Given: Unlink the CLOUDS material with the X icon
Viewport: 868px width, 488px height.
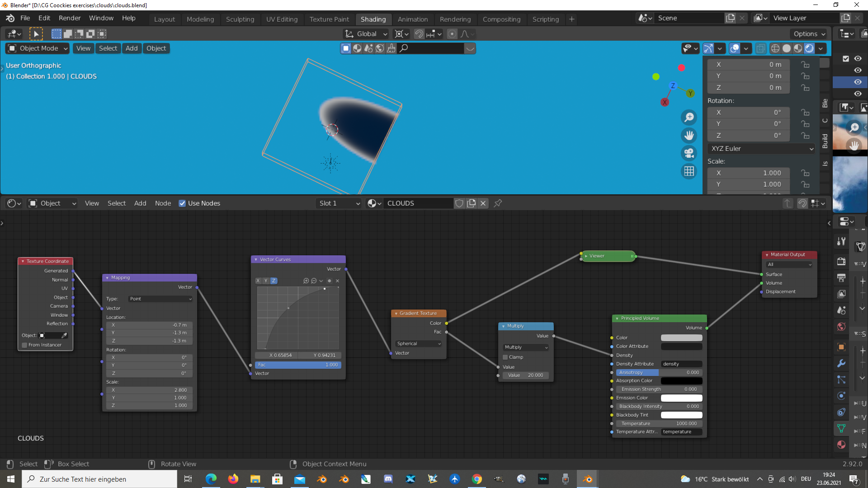Looking at the screenshot, I should coord(483,203).
